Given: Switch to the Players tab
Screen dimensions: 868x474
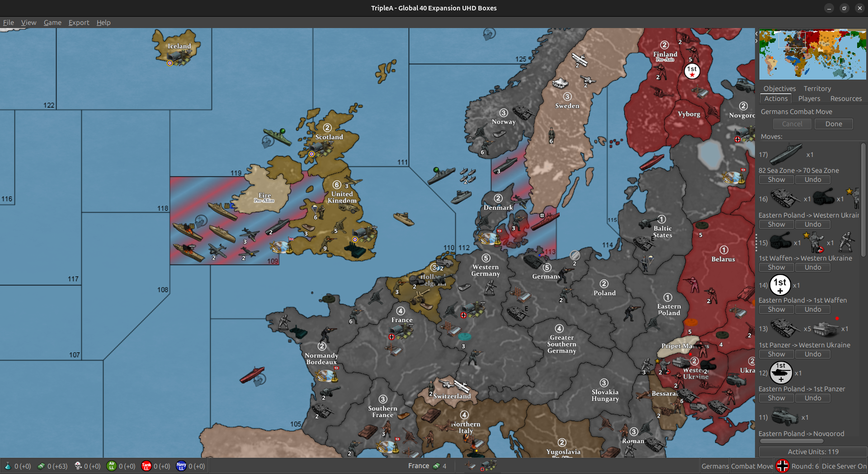Looking at the screenshot, I should 809,99.
